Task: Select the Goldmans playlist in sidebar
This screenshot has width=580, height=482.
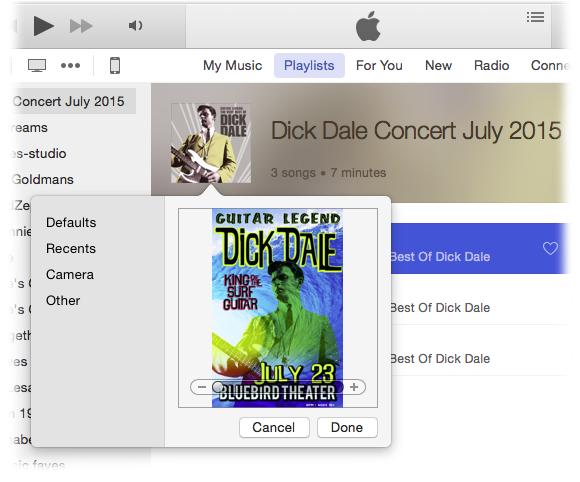Action: tap(43, 179)
